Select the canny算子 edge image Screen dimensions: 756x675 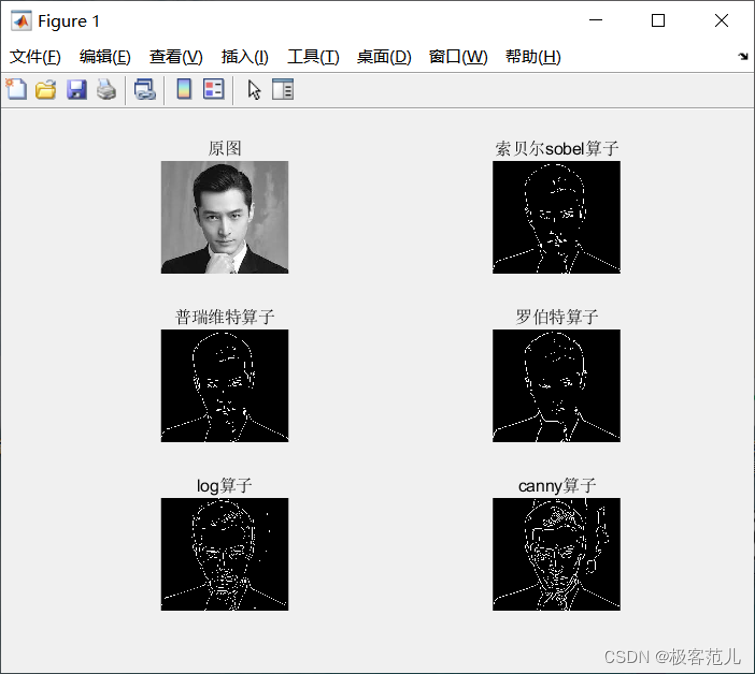(556, 554)
